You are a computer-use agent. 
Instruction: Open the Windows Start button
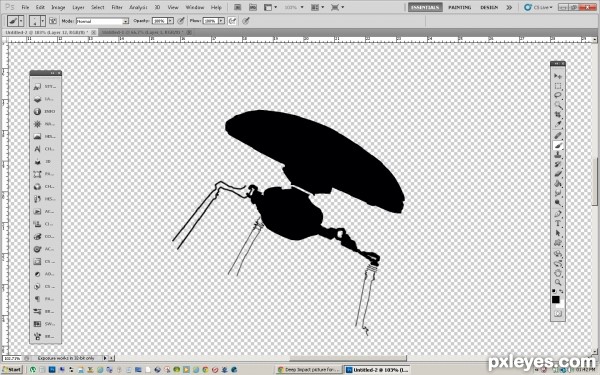12,370
